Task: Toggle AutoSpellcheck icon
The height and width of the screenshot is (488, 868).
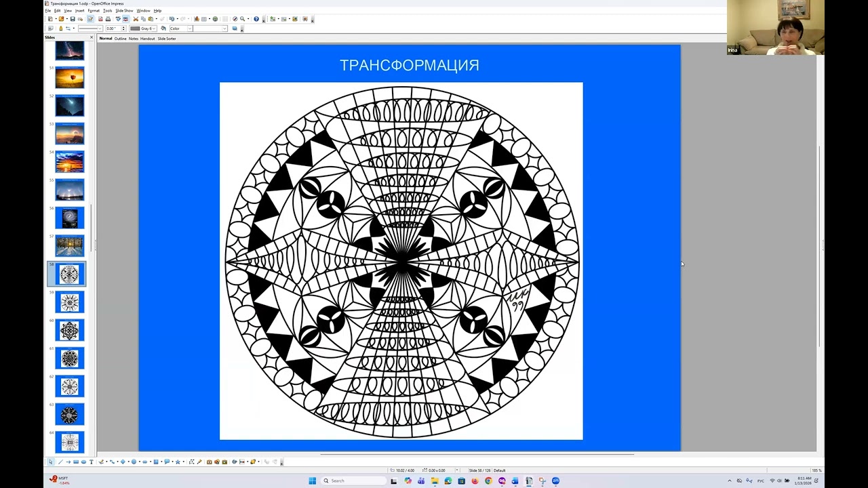Action: pyautogui.click(x=125, y=19)
